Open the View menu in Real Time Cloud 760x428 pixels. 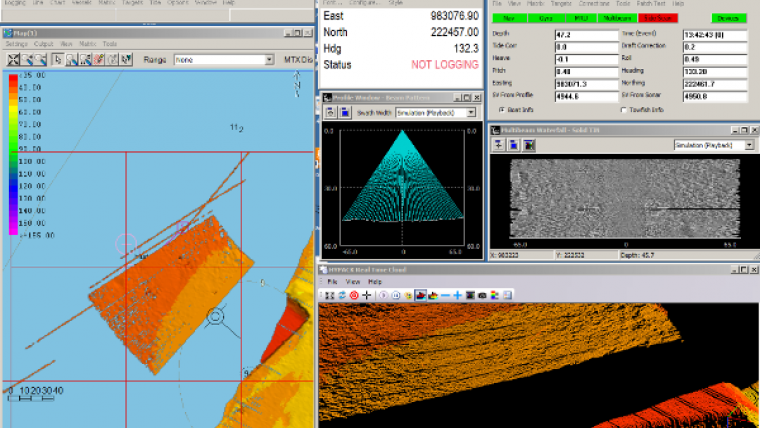click(351, 282)
